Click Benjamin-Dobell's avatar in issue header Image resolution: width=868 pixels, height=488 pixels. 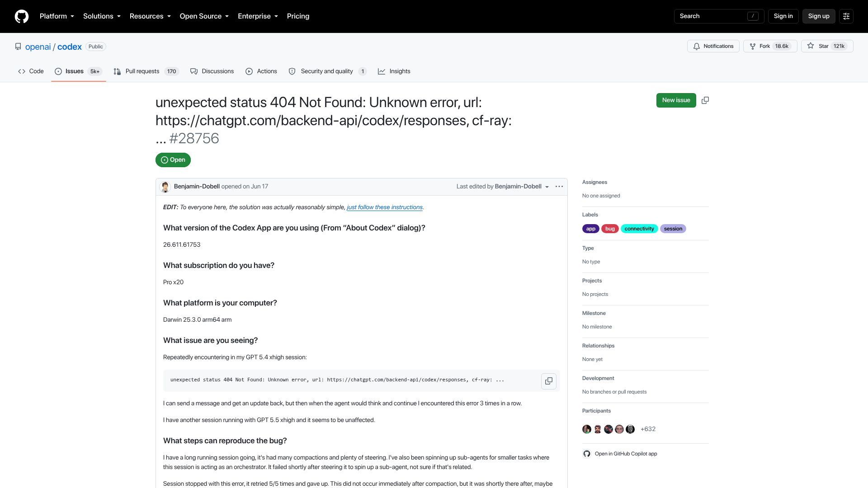[x=165, y=187]
